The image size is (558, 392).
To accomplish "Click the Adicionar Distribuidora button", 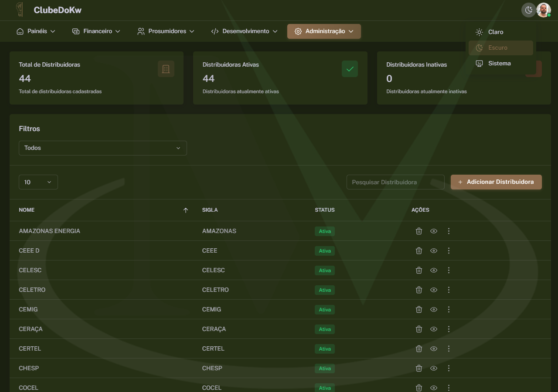I will pyautogui.click(x=496, y=182).
